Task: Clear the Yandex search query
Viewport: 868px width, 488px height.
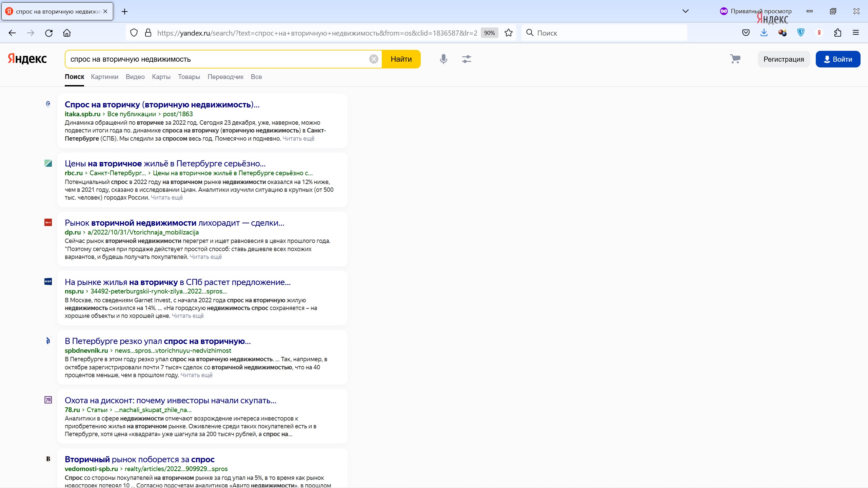Action: point(374,59)
